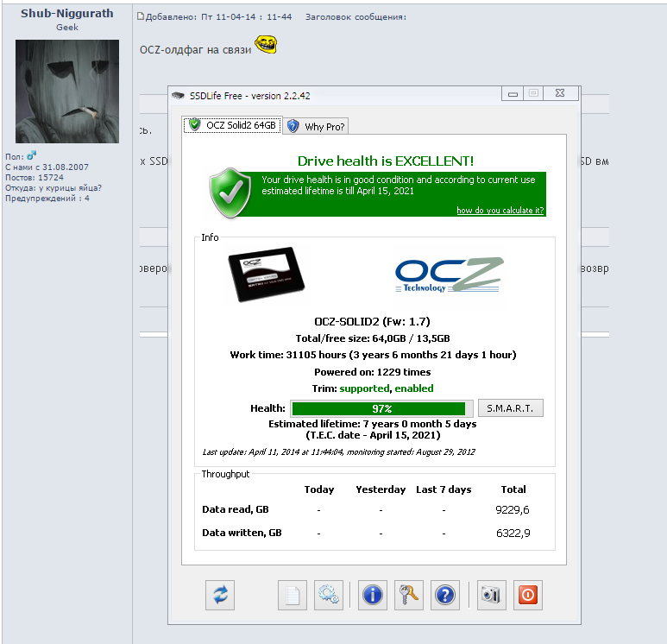
Task: Switch to the Why Pro? tab
Action: [x=316, y=126]
